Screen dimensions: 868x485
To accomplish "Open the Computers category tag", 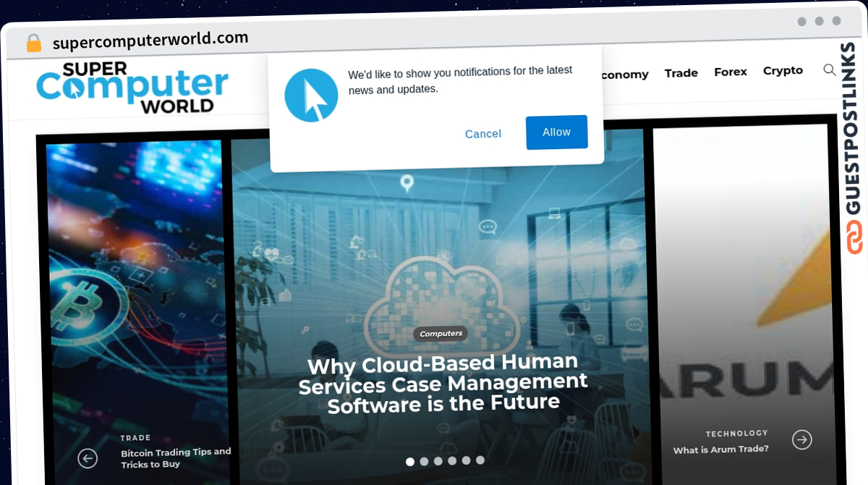I will coord(441,334).
